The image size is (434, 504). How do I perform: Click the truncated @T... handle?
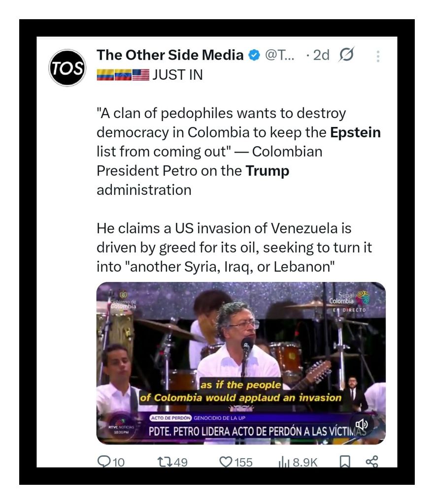pos(280,55)
